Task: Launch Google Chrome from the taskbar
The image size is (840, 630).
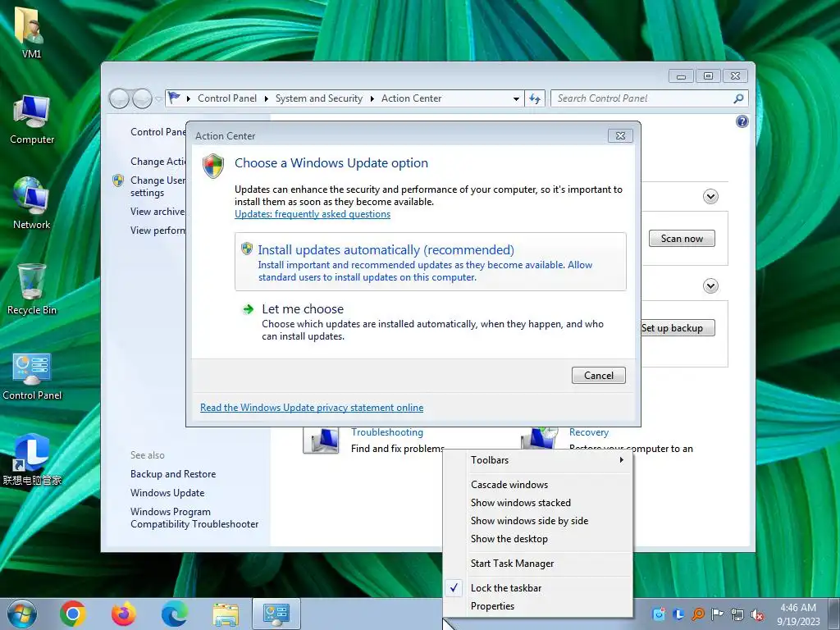Action: pyautogui.click(x=73, y=614)
